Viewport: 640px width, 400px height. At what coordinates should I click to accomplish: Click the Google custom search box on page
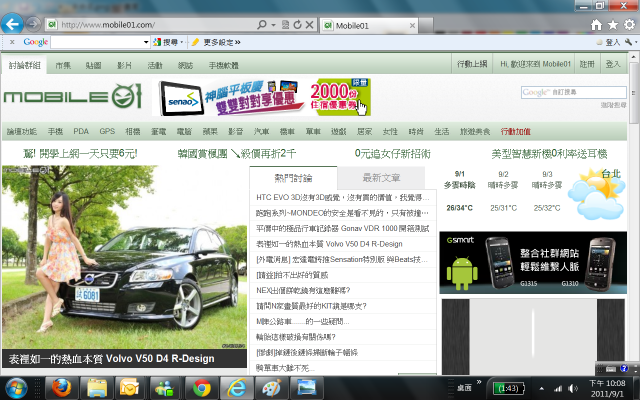click(573, 92)
